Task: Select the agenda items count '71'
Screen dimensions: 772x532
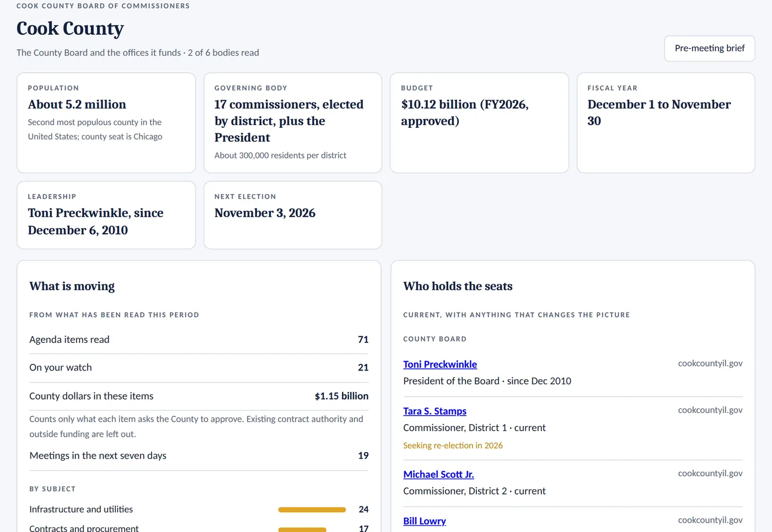Action: pos(363,340)
